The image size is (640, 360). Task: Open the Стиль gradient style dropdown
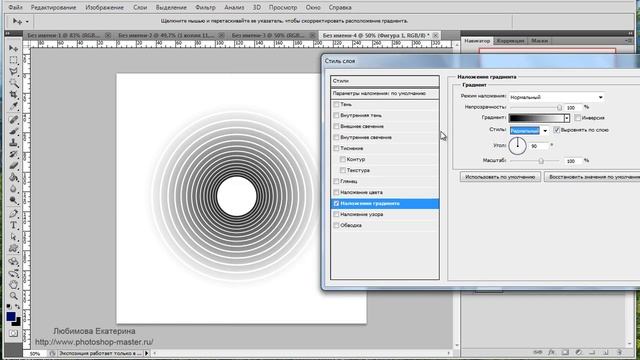[529, 131]
